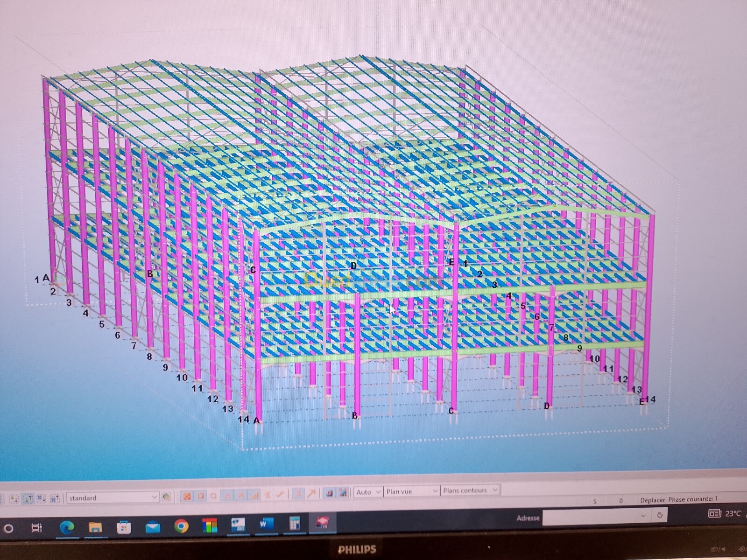Click the red structural app taskbar icon

click(x=322, y=523)
